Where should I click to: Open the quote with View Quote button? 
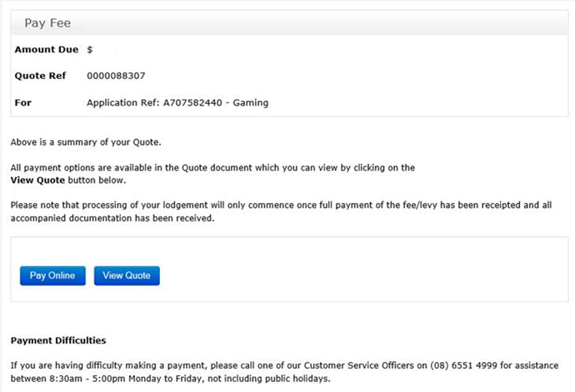click(127, 275)
